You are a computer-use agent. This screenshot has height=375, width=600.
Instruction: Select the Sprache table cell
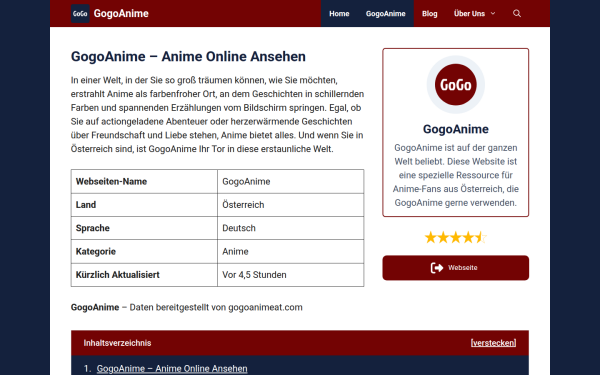[x=144, y=228]
